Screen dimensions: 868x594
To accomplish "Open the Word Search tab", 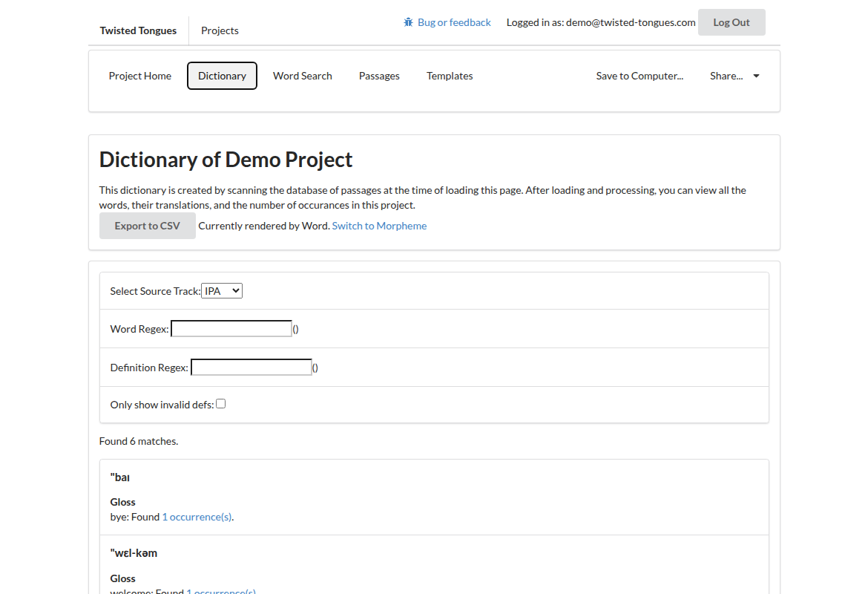I will click(x=302, y=76).
